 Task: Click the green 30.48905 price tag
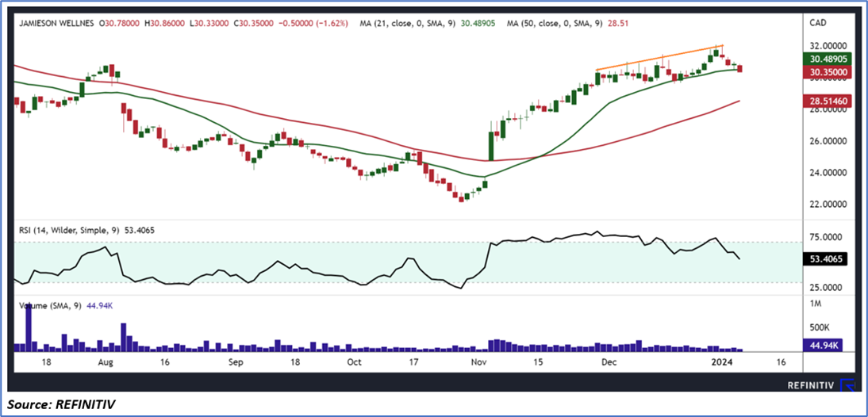pyautogui.click(x=827, y=59)
